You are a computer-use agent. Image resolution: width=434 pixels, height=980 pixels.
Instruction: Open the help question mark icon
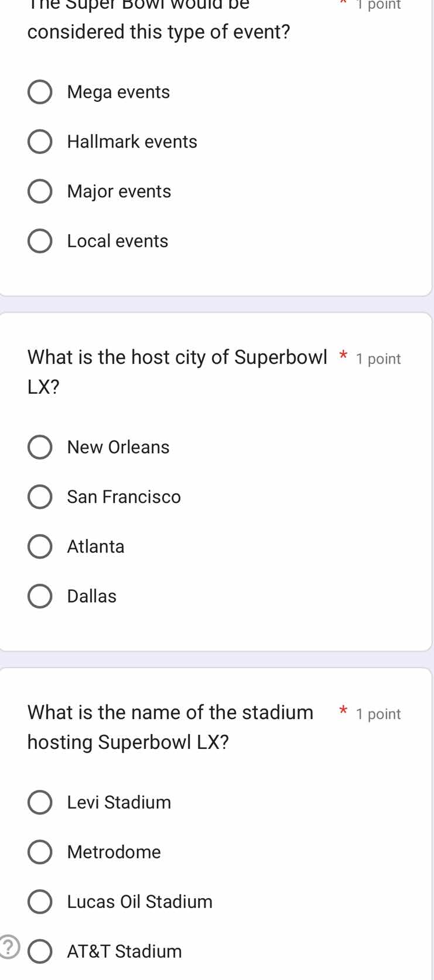[8, 945]
